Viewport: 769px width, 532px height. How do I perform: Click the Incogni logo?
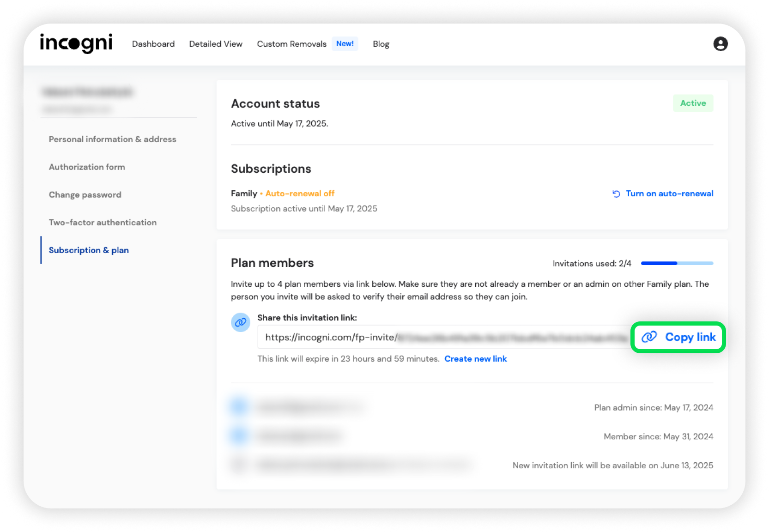76,43
